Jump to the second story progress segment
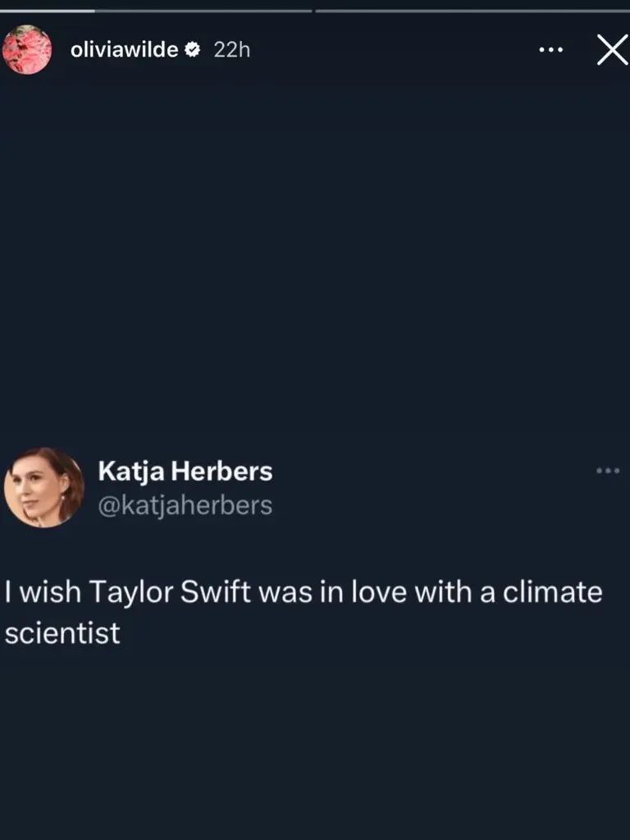Viewport: 630px width, 840px height. 472,11
